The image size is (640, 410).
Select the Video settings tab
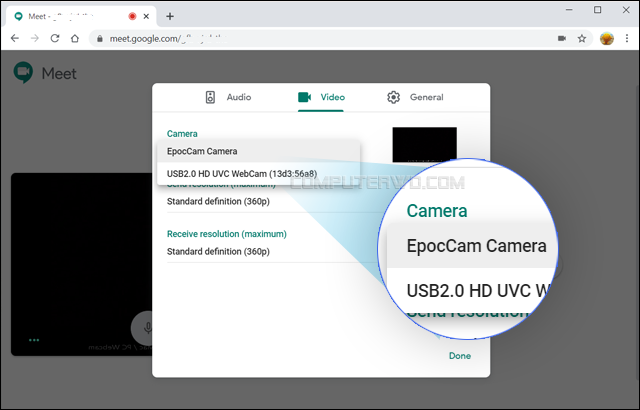[x=321, y=97]
